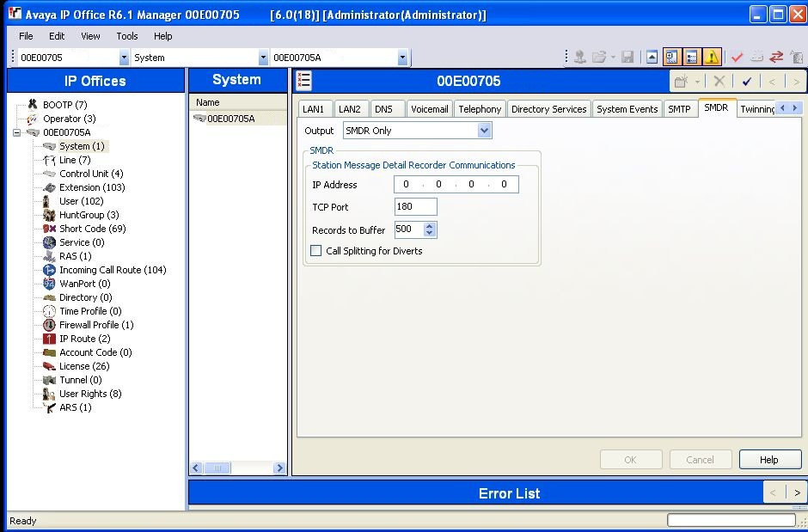Open the Output SMDR Only dropdown
808x532 pixels.
pos(484,131)
